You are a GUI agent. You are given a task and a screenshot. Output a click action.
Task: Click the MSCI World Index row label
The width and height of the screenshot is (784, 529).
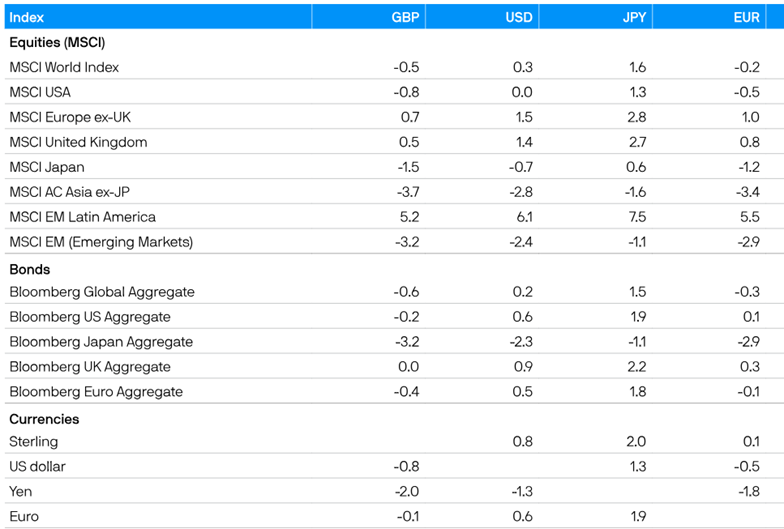64,67
